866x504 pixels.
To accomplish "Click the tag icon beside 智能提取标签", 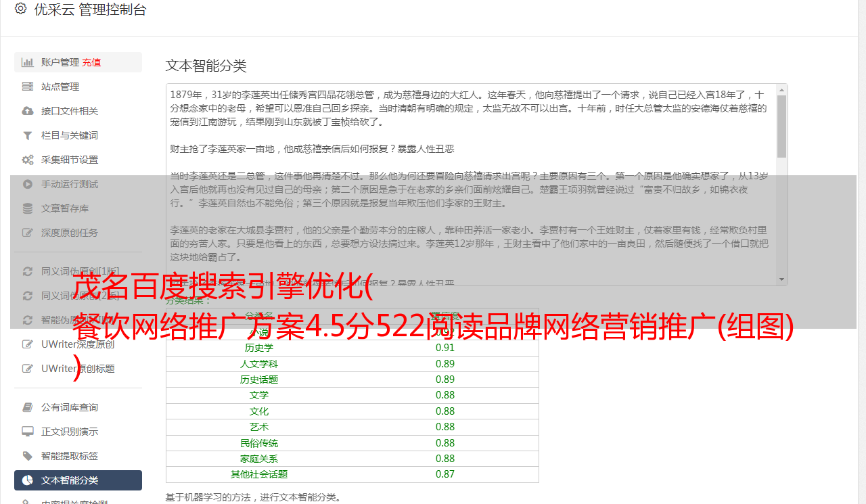I will 28,456.
